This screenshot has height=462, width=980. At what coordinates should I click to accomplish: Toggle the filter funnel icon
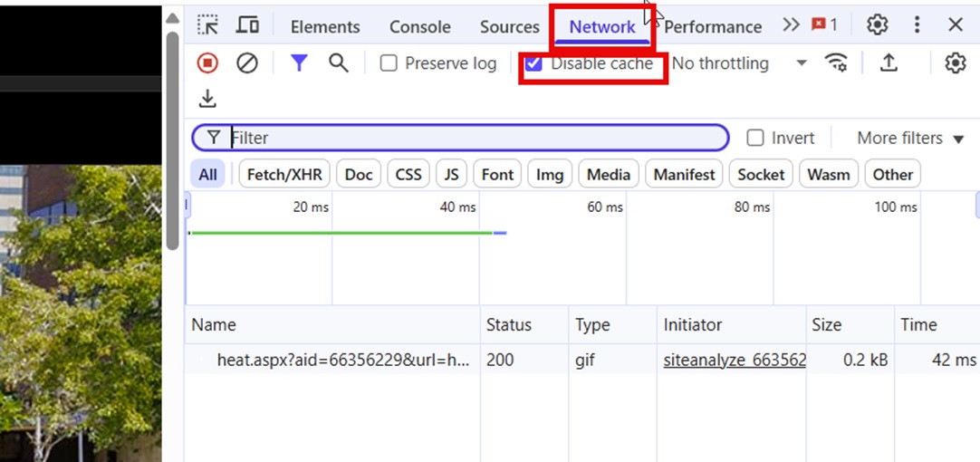(x=300, y=63)
